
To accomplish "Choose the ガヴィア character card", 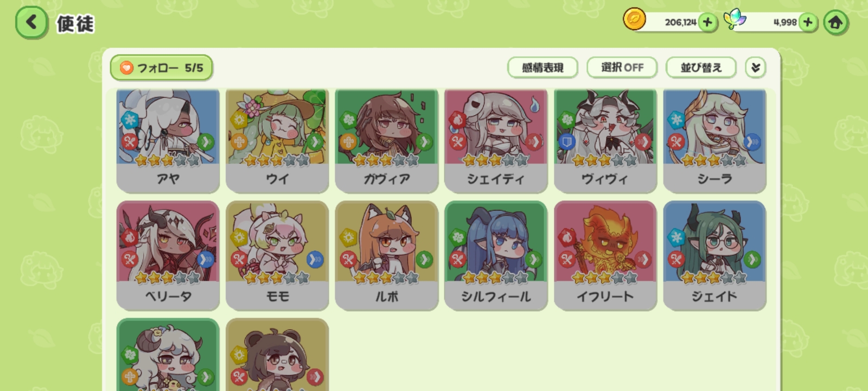I will [x=387, y=141].
